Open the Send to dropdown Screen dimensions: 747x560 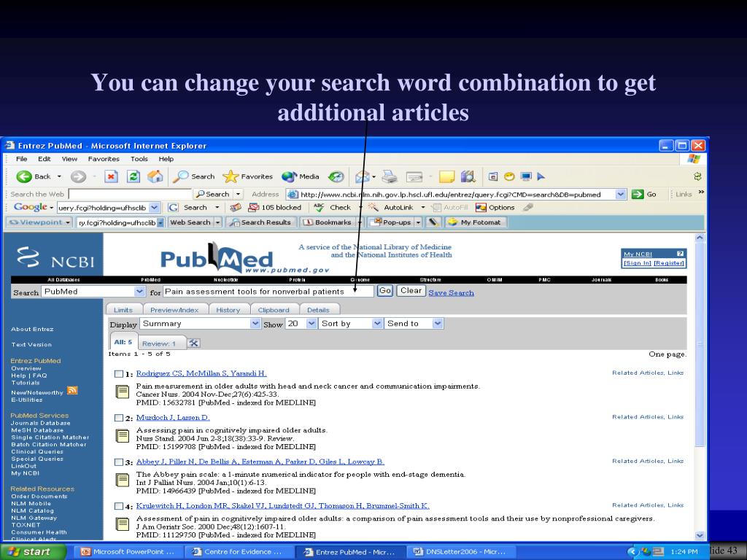tap(438, 323)
